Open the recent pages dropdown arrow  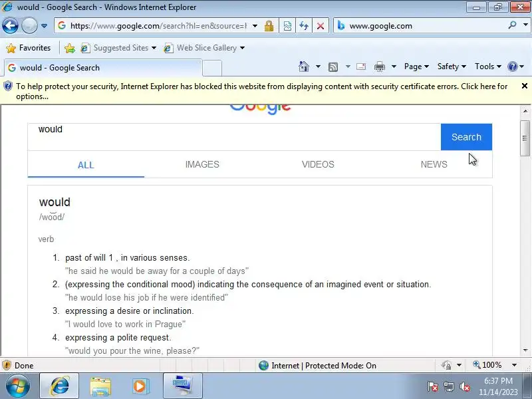(44, 26)
